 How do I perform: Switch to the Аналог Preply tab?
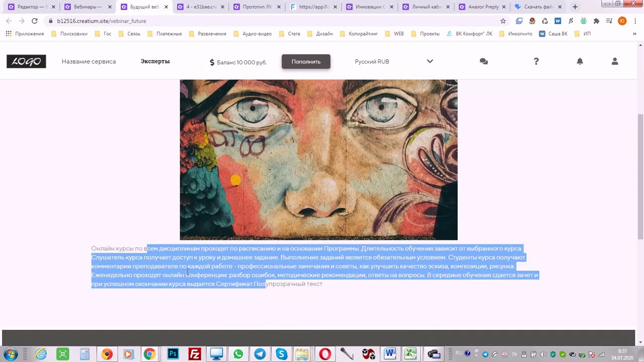click(481, 7)
